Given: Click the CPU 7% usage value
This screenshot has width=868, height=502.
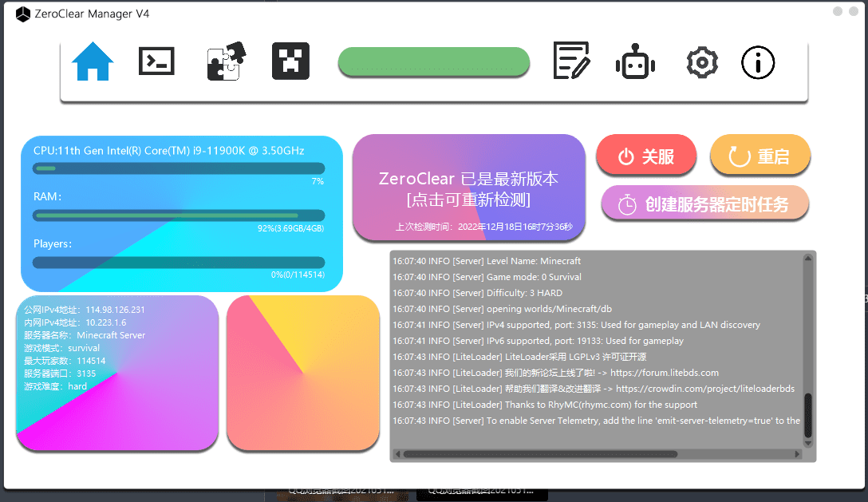Looking at the screenshot, I should tap(318, 182).
